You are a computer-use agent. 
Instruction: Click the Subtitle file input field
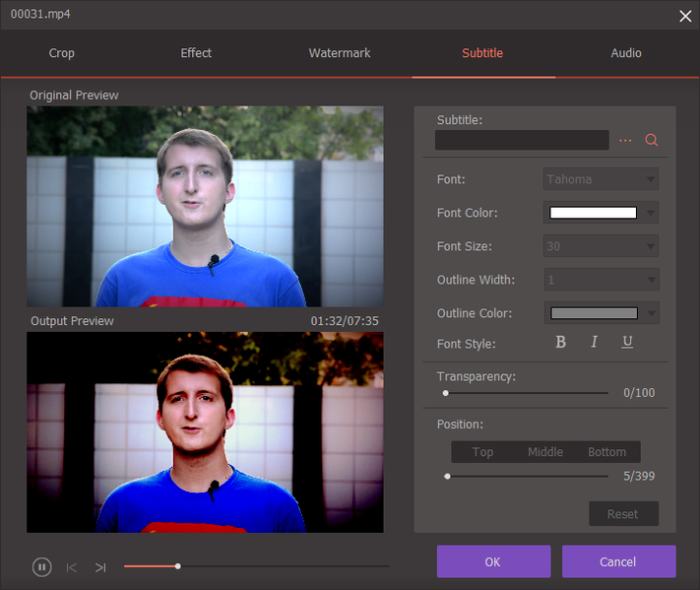(522, 141)
